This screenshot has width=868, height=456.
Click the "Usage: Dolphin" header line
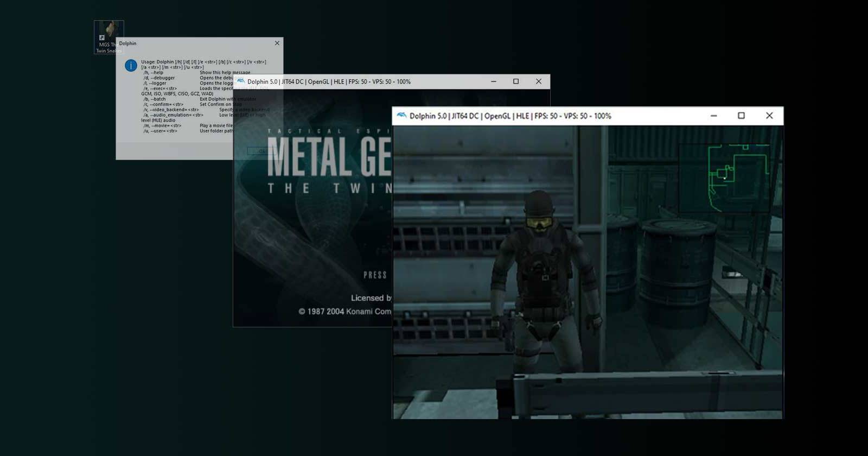[x=203, y=62]
